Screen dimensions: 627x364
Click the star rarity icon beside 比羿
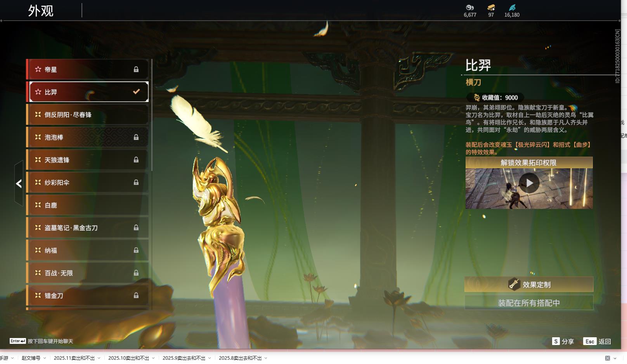click(x=38, y=92)
